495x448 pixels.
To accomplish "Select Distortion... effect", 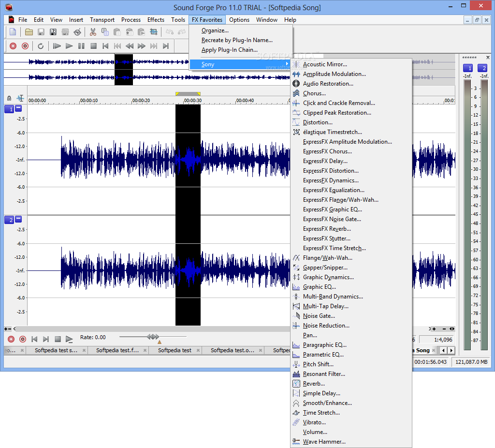I will click(351, 122).
